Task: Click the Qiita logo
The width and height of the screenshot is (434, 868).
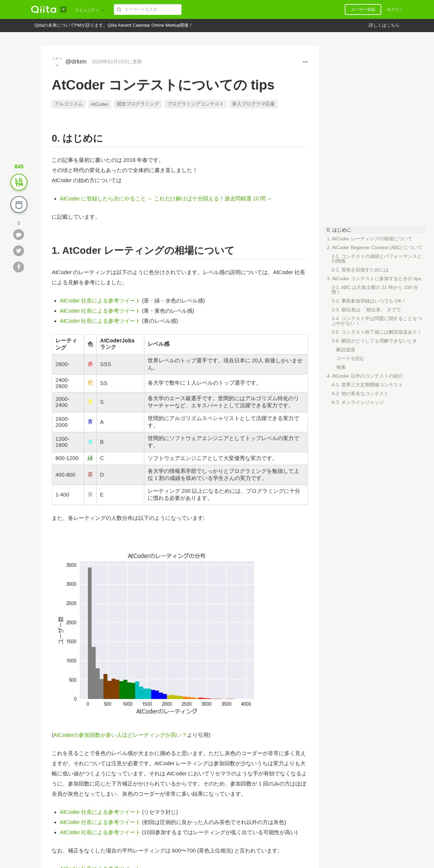Action: click(44, 9)
